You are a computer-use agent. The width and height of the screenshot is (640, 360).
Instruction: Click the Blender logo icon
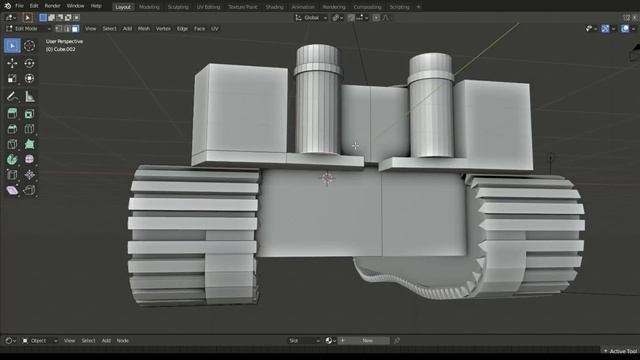pos(7,6)
